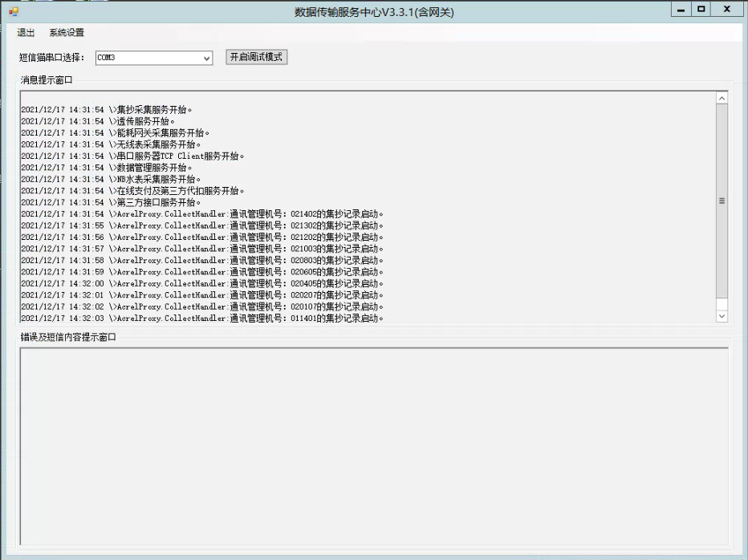Maximize the 数据传输服务中心 window
Image resolution: width=748 pixels, height=560 pixels.
coord(701,10)
